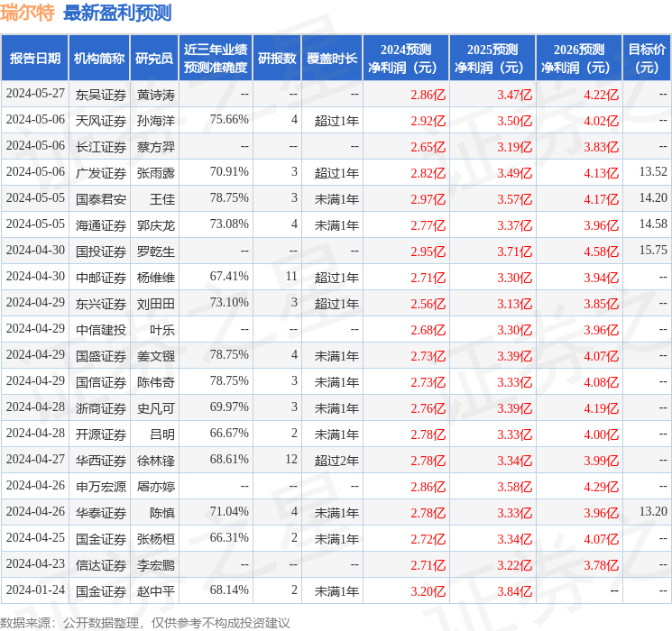The width and height of the screenshot is (672, 631).
Task: Click 2026 forecast 3.78亿
Action: (x=602, y=565)
